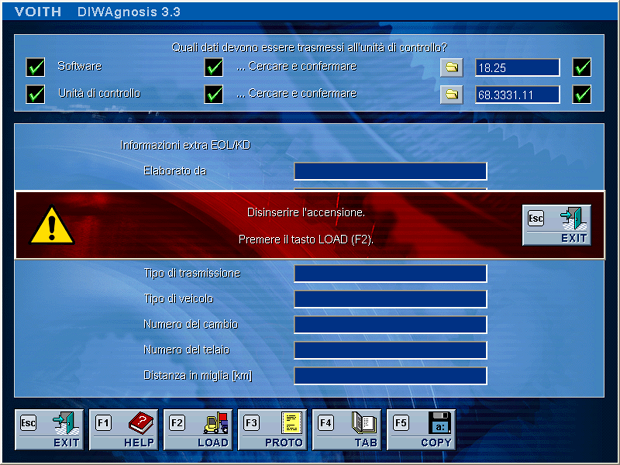620x465 pixels.
Task: Click the yellow warning triangle icon
Action: (x=52, y=225)
